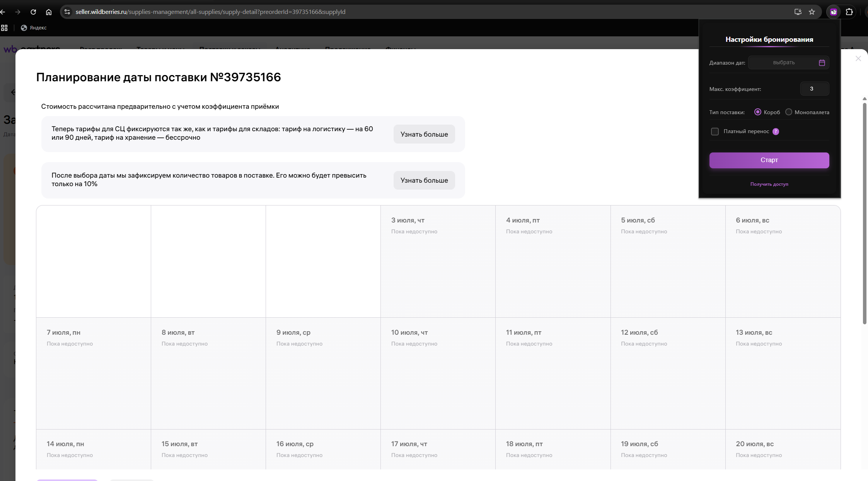Click the Настройки бронирования panel title
Image resolution: width=868 pixels, height=481 pixels.
(769, 39)
